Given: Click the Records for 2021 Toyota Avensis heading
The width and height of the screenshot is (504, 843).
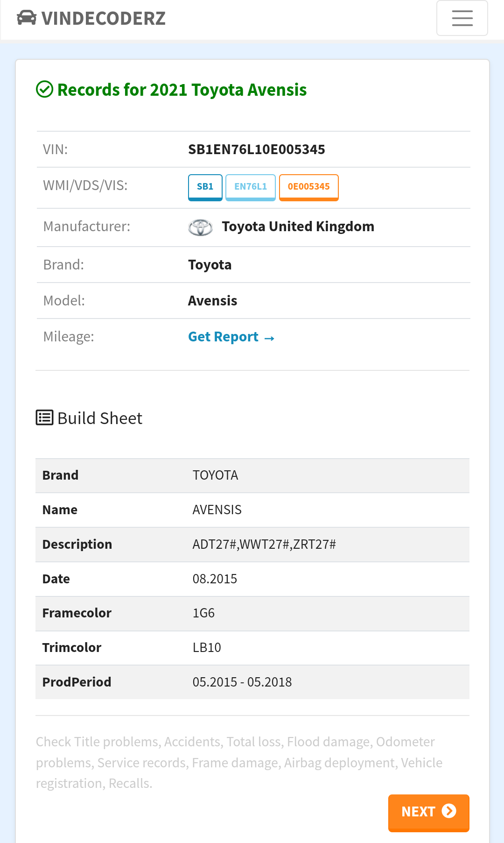Looking at the screenshot, I should click(182, 90).
